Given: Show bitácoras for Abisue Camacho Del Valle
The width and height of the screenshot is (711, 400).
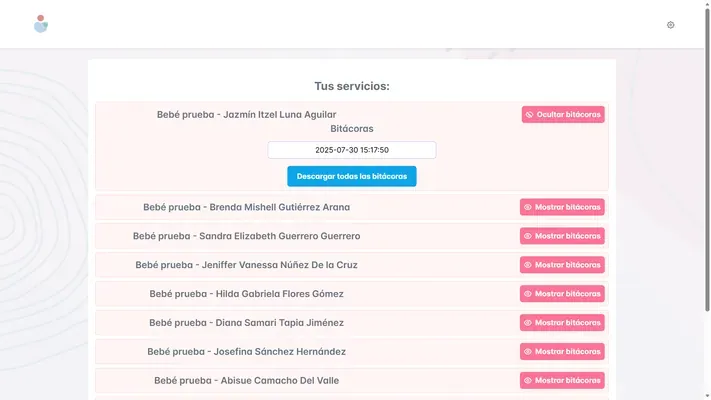Looking at the screenshot, I should (x=562, y=380).
